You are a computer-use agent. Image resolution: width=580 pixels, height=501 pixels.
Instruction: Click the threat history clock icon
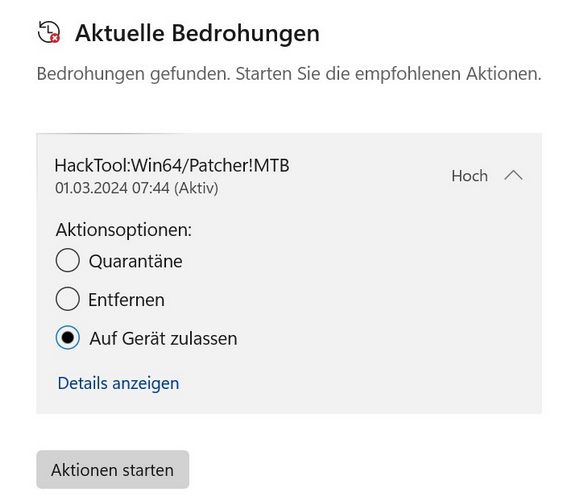click(48, 32)
